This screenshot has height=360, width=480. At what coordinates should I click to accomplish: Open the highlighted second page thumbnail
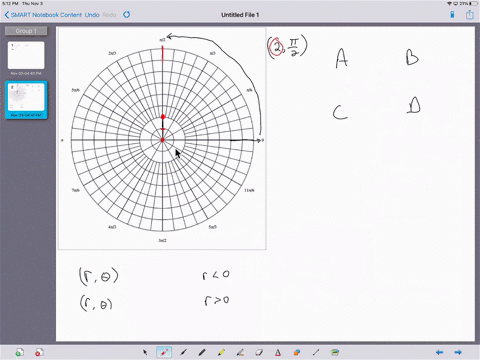click(x=26, y=100)
